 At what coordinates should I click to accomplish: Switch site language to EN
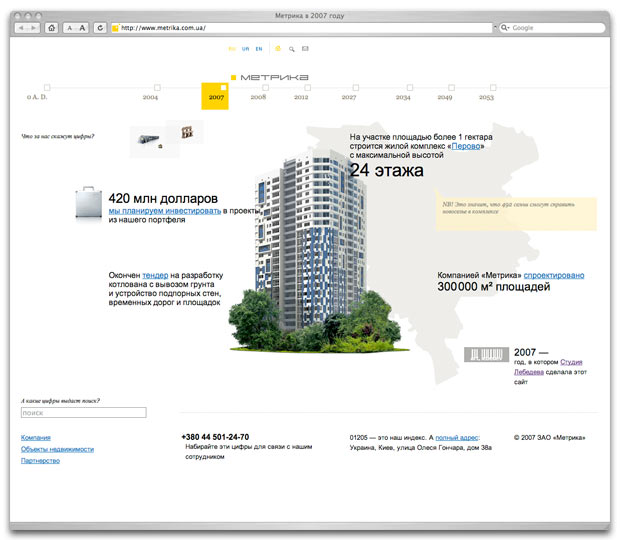259,48
